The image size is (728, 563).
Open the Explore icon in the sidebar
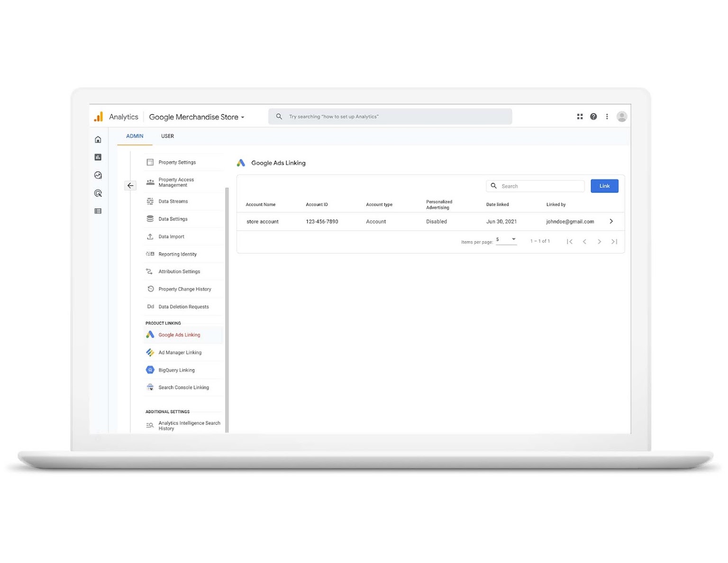coord(98,175)
